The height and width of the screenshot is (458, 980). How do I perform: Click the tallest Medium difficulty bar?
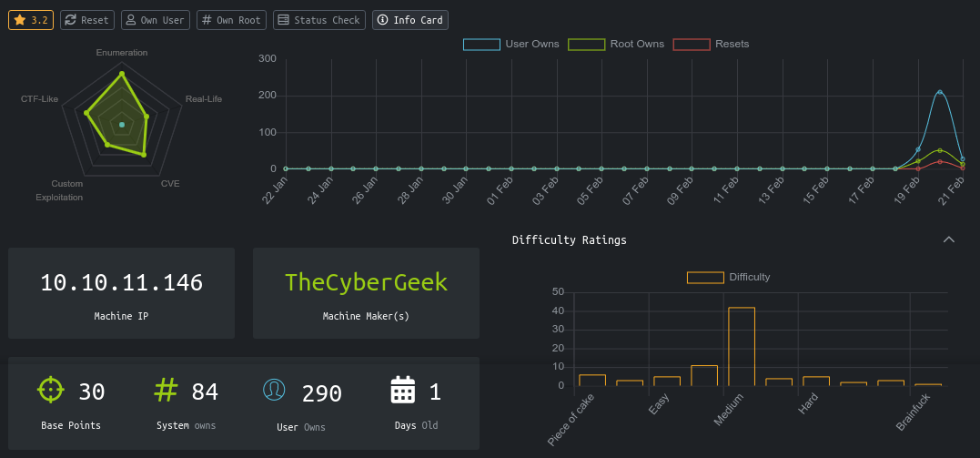(x=742, y=346)
